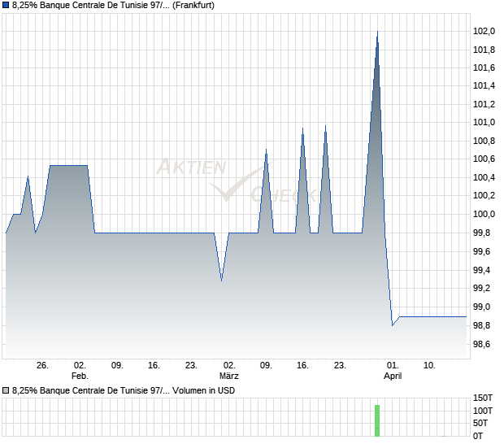Click the volume axis label 100T

point(483,411)
